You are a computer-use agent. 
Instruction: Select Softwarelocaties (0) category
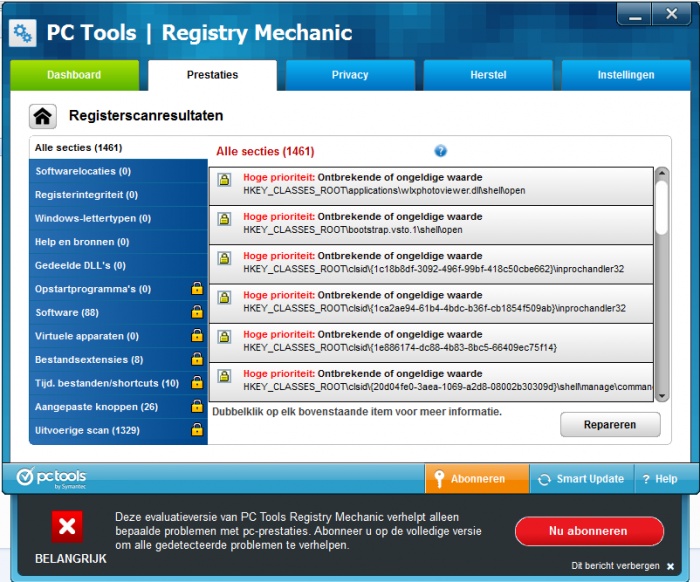click(x=118, y=171)
